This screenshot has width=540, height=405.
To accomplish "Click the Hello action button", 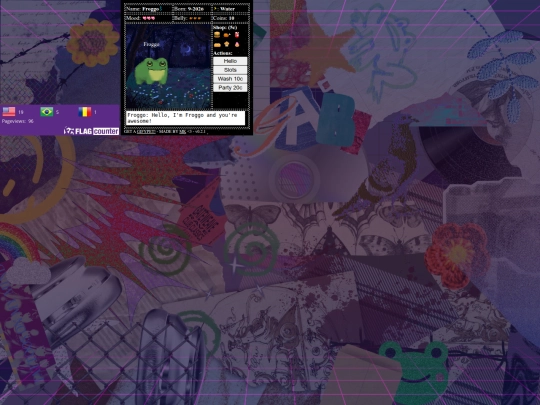I will [x=230, y=61].
